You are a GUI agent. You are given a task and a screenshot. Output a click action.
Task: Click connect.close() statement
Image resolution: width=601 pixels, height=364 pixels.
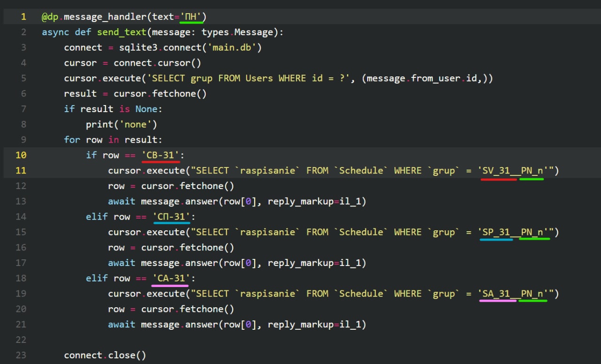[x=105, y=355]
